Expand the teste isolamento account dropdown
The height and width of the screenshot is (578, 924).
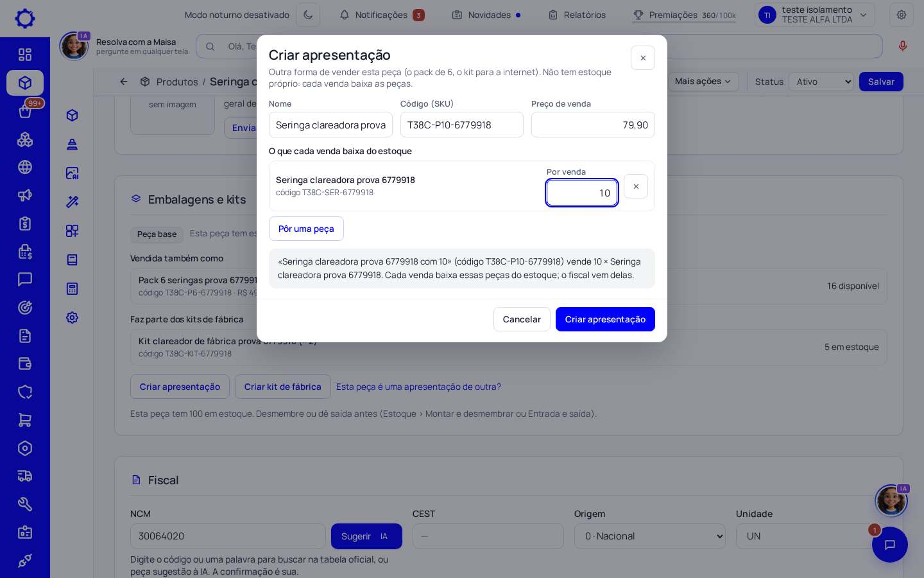point(815,15)
